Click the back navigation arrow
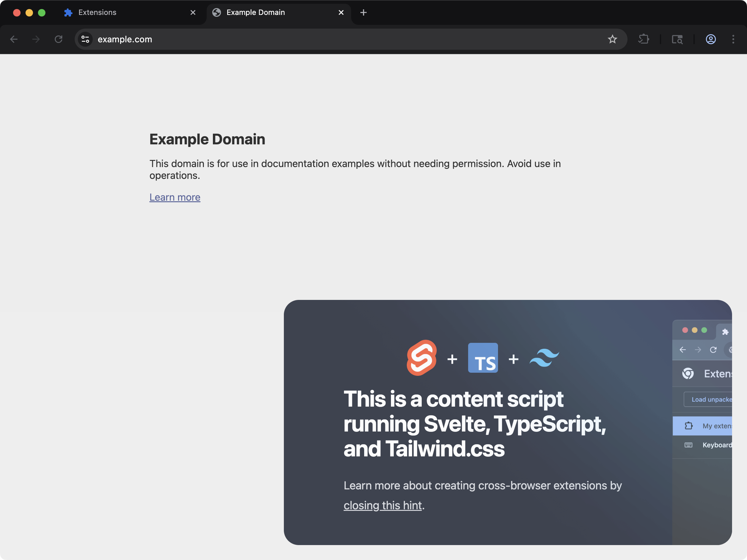Image resolution: width=747 pixels, height=560 pixels. pyautogui.click(x=14, y=39)
